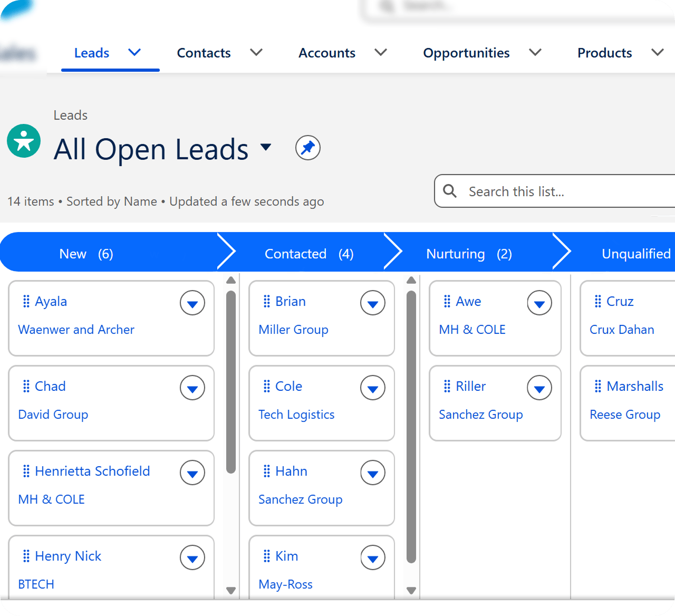
Task: Open actions menu for Hahn lead
Action: click(x=373, y=473)
